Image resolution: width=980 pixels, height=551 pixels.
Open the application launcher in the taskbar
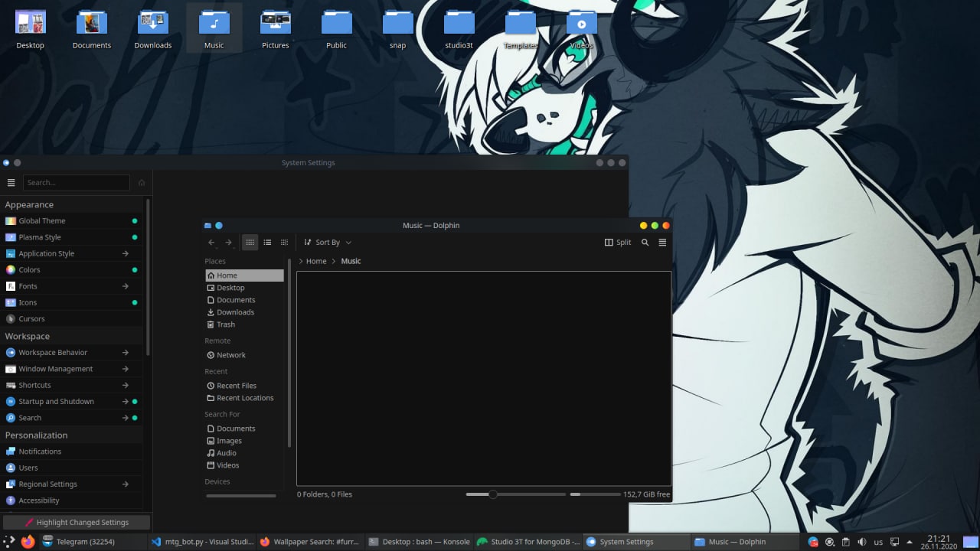point(9,542)
